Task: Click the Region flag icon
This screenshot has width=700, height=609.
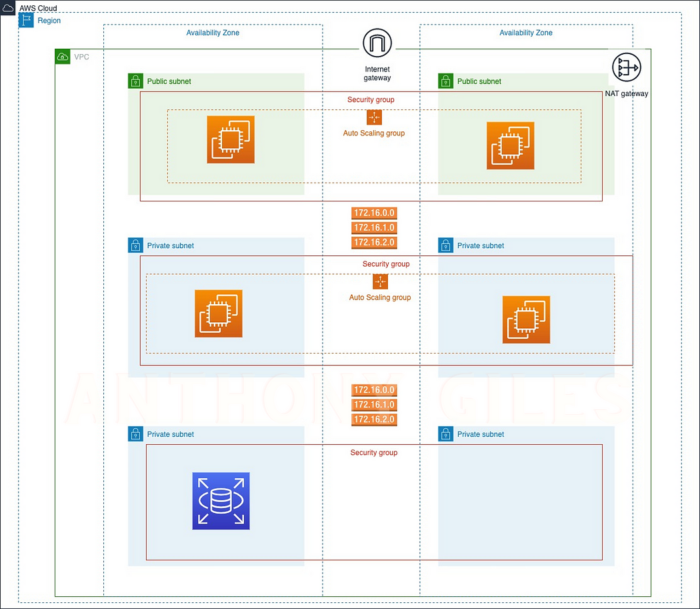Action: (25, 20)
